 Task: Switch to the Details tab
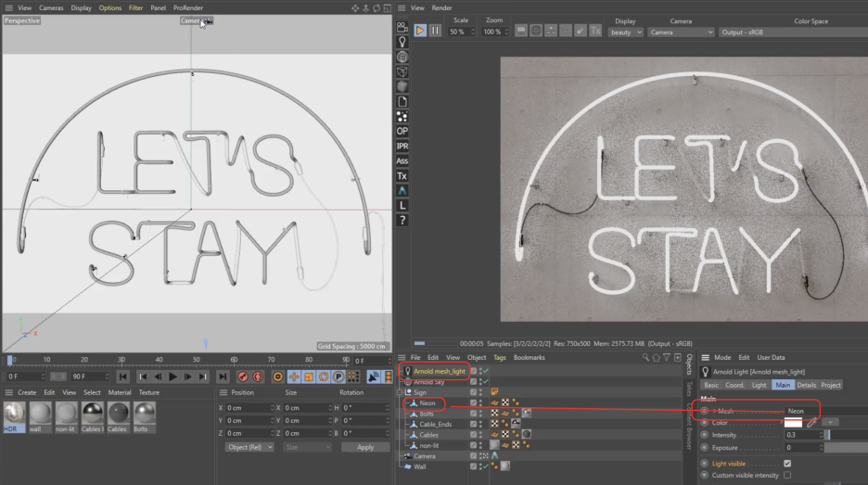pyautogui.click(x=806, y=385)
